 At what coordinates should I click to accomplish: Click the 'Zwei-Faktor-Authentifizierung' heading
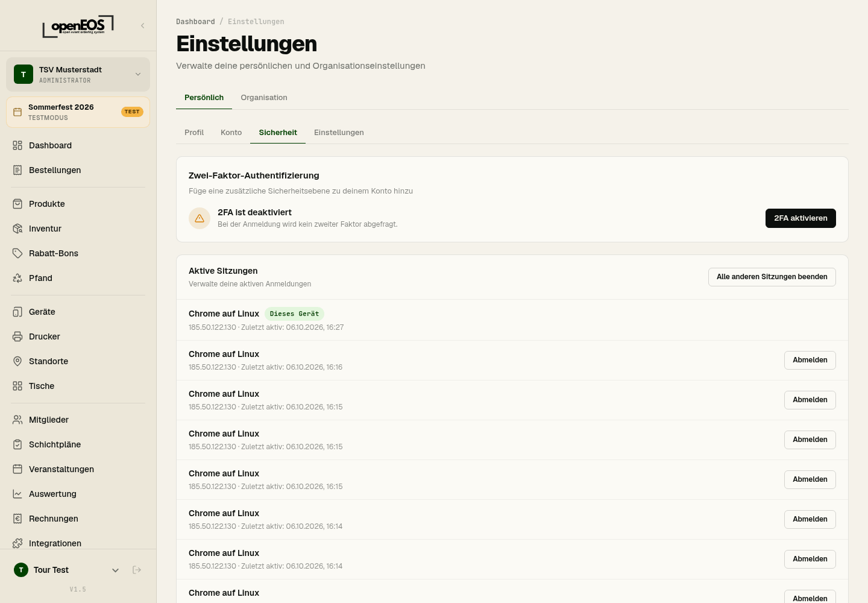pos(254,175)
